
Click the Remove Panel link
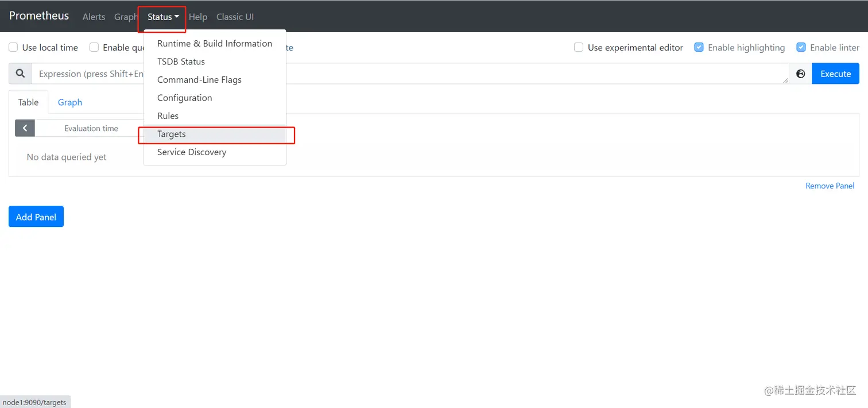830,186
